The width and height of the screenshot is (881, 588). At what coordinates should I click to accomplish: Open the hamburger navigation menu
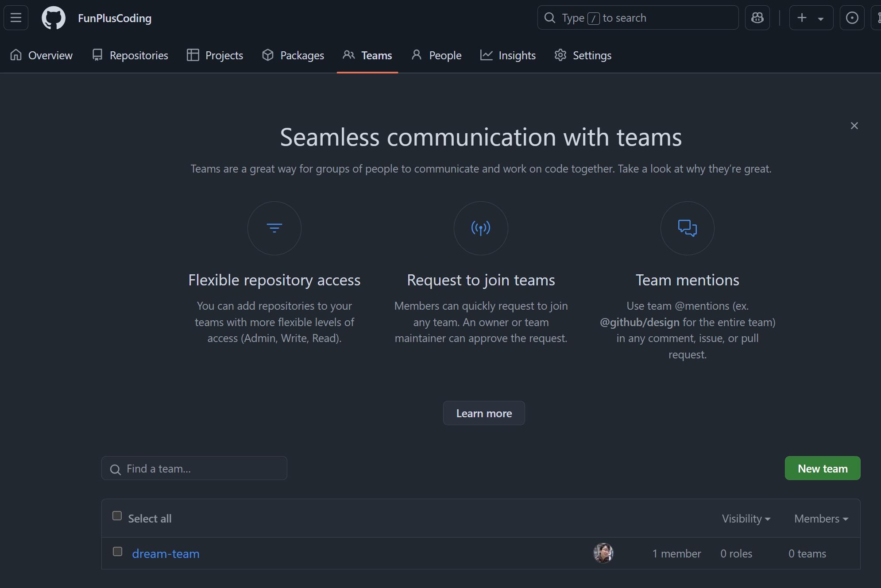(x=16, y=18)
